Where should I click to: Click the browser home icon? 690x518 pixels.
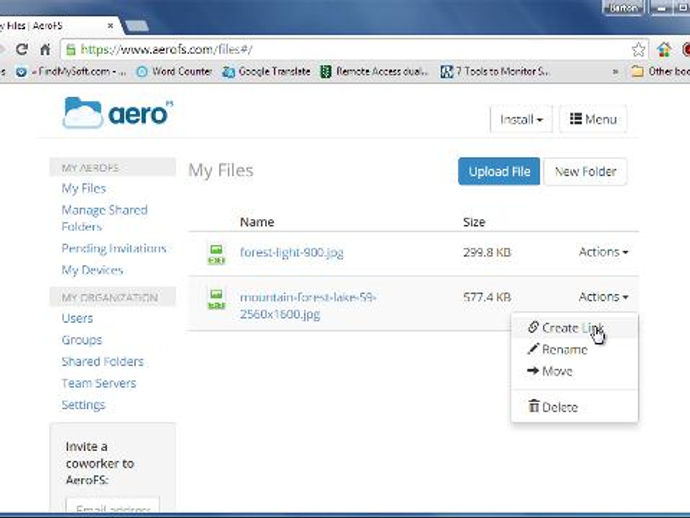[45, 49]
